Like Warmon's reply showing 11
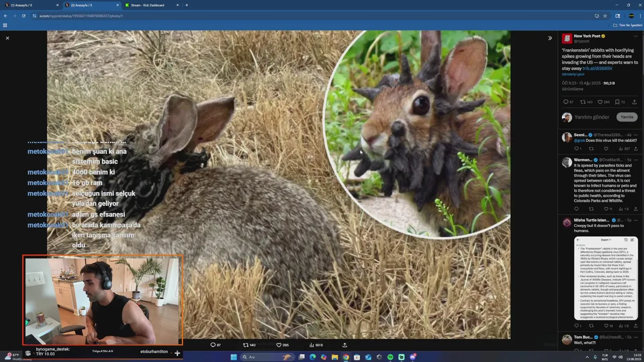644x362 pixels. coord(608,209)
